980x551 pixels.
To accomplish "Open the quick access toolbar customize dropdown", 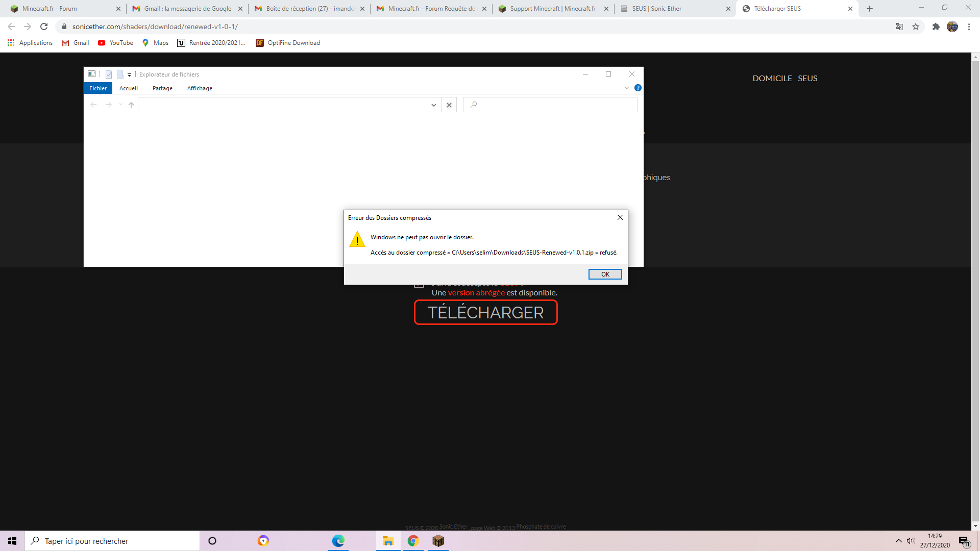I will point(130,74).
